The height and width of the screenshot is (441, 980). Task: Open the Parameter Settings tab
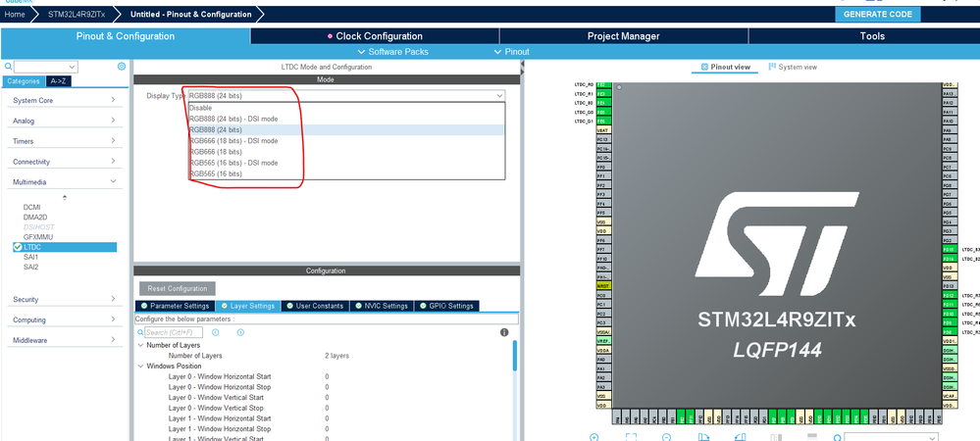[175, 306]
